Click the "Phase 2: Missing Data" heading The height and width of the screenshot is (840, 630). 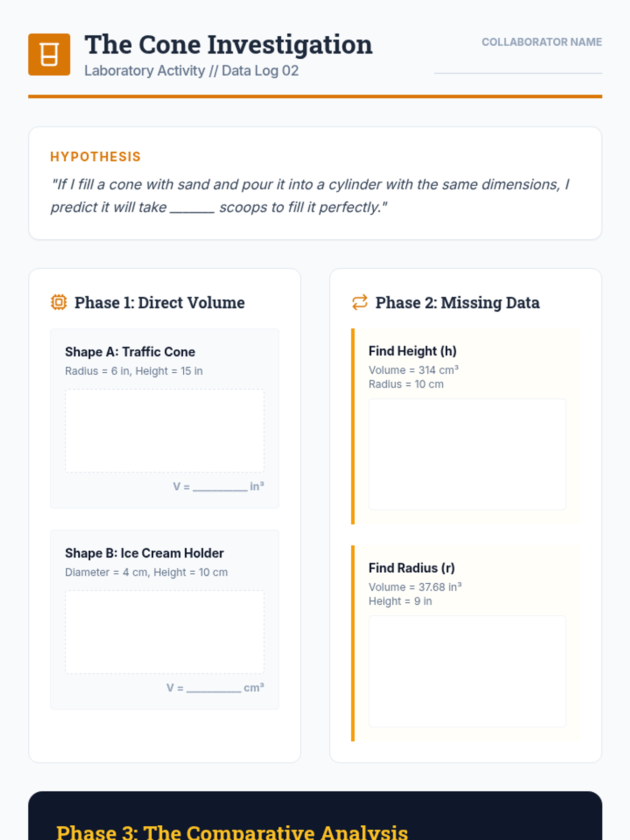point(457,303)
